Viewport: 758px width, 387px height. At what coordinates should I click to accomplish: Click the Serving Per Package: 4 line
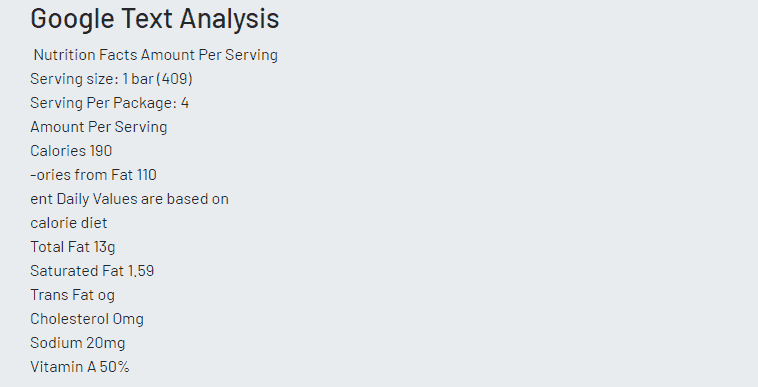click(x=109, y=103)
